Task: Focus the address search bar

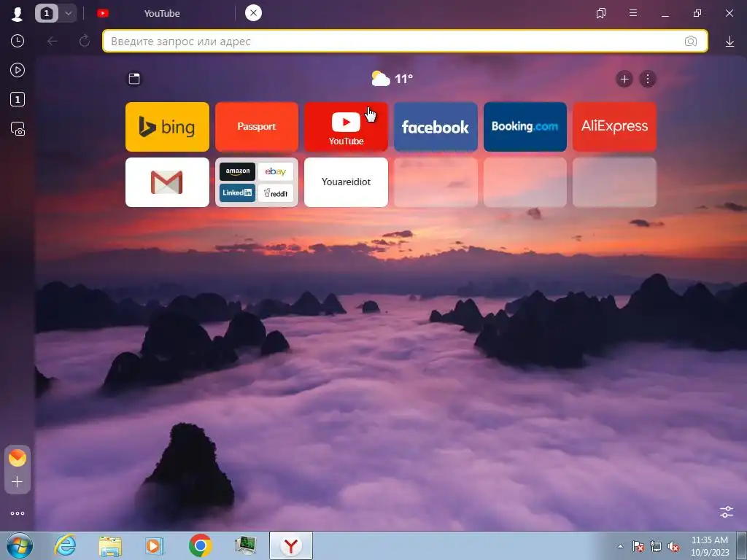Action: (x=405, y=42)
